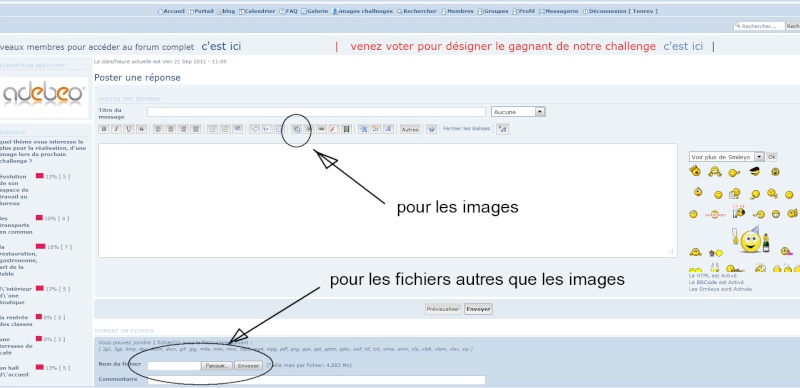
Task: Insert a quote block
Action: [x=255, y=129]
